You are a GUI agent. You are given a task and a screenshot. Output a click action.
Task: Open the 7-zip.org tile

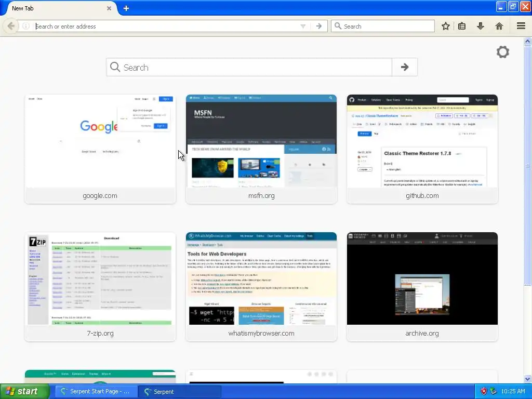point(100,287)
